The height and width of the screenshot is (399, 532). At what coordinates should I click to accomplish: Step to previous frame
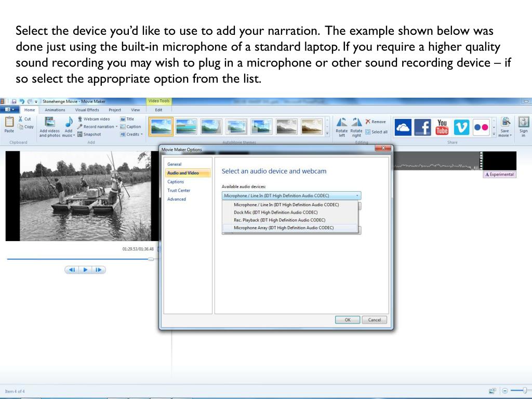tap(72, 270)
